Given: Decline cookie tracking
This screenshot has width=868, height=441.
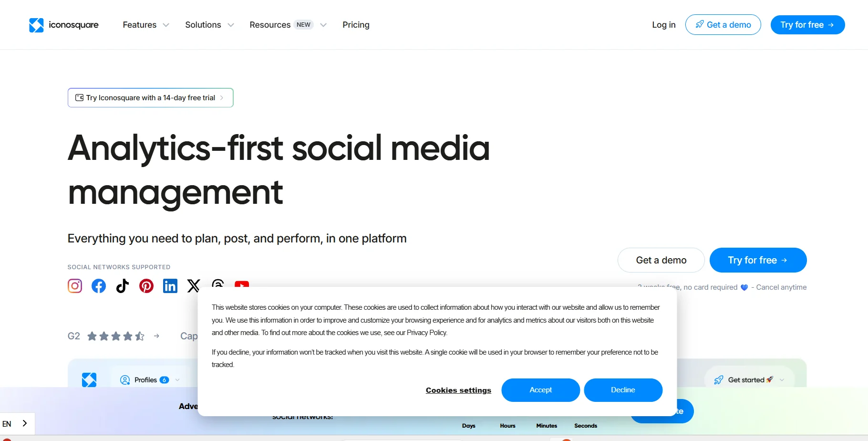Looking at the screenshot, I should click(623, 390).
